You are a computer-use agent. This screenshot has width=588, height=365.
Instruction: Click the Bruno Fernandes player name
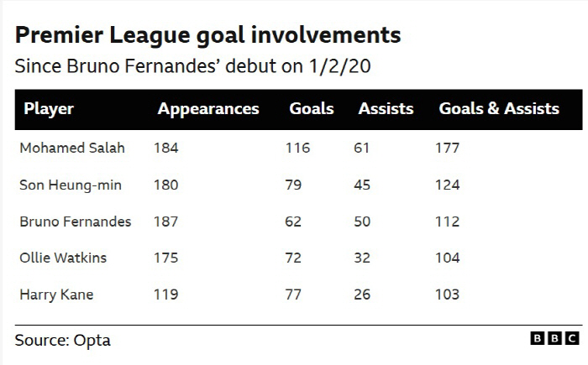tap(76, 222)
